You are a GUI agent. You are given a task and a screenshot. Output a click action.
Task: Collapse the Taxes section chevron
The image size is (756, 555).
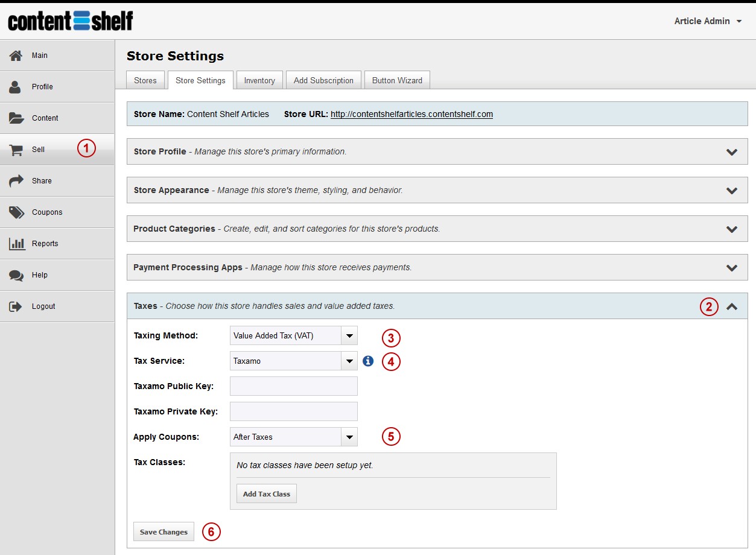(732, 306)
